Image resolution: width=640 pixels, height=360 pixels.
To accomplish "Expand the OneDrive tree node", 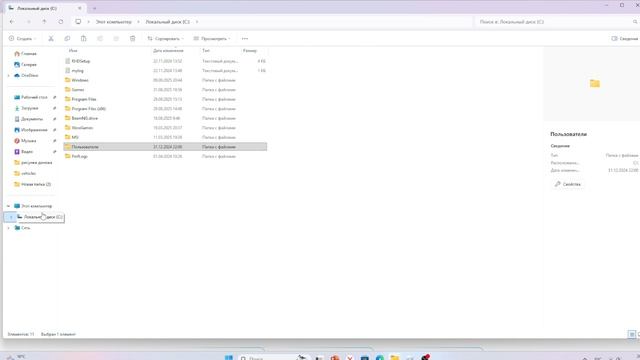I will coord(9,76).
